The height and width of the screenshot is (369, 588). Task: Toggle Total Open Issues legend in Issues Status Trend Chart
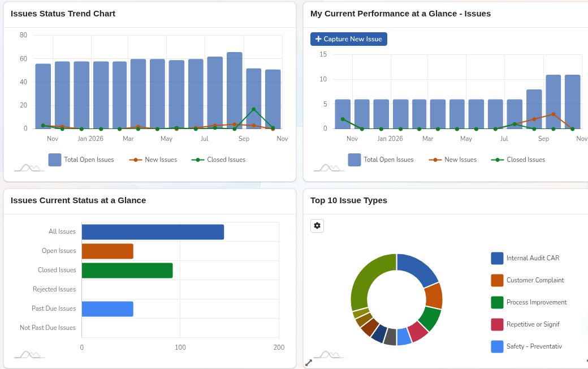coord(81,160)
